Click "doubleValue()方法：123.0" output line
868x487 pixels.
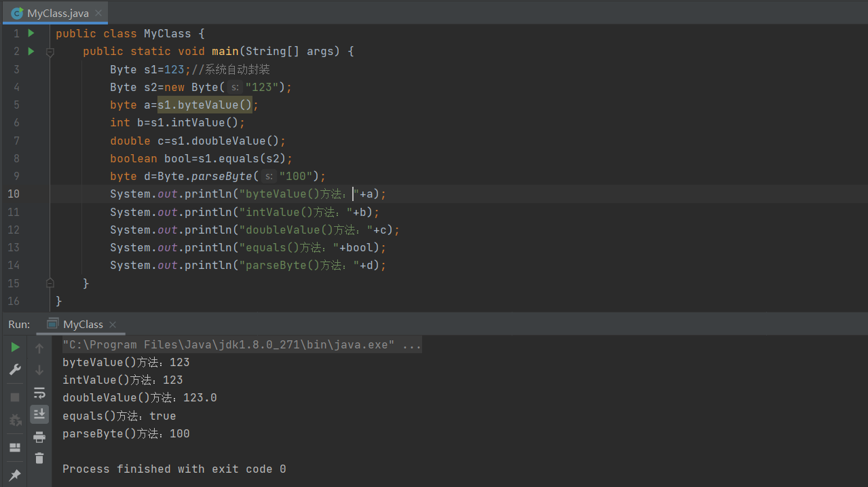point(140,398)
